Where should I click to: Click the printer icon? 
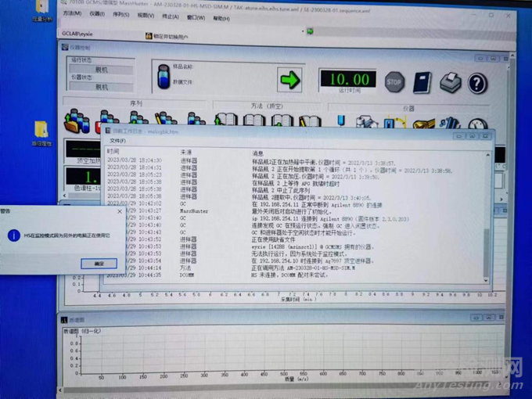point(450,81)
